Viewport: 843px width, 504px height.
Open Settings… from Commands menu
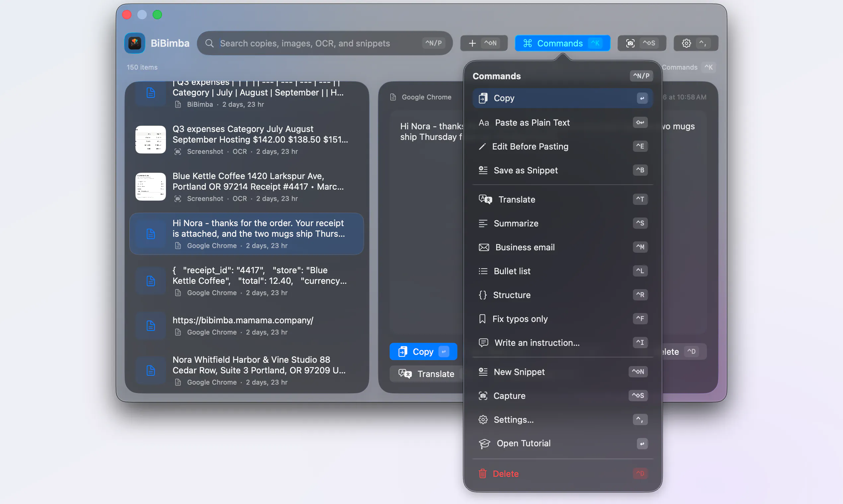pyautogui.click(x=563, y=420)
